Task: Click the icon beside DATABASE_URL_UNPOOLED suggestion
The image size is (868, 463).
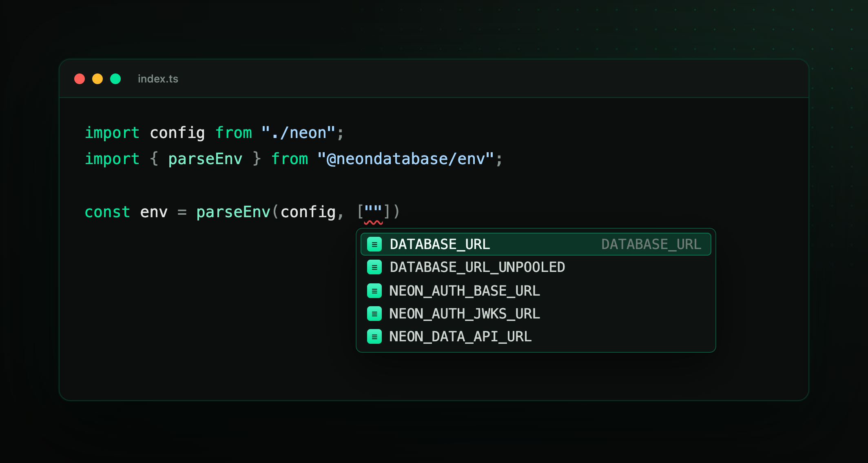Action: (x=374, y=267)
